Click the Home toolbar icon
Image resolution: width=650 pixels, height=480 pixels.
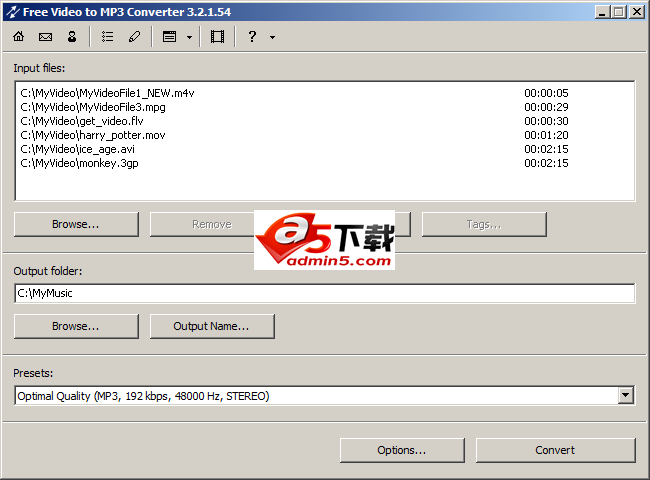19,37
